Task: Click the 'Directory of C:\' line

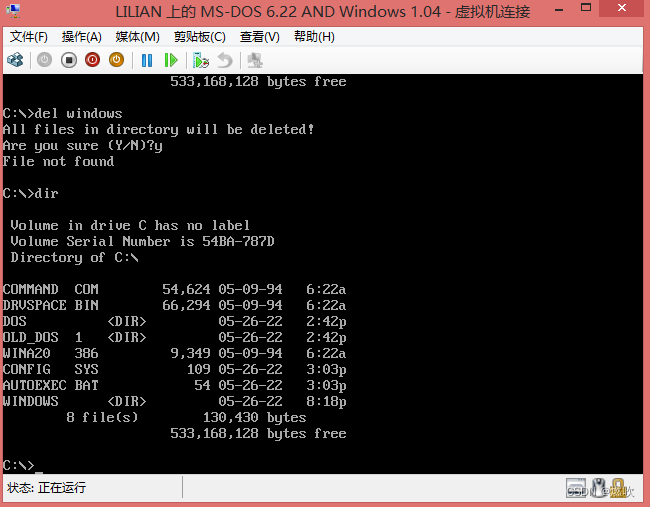Action: [x=74, y=257]
